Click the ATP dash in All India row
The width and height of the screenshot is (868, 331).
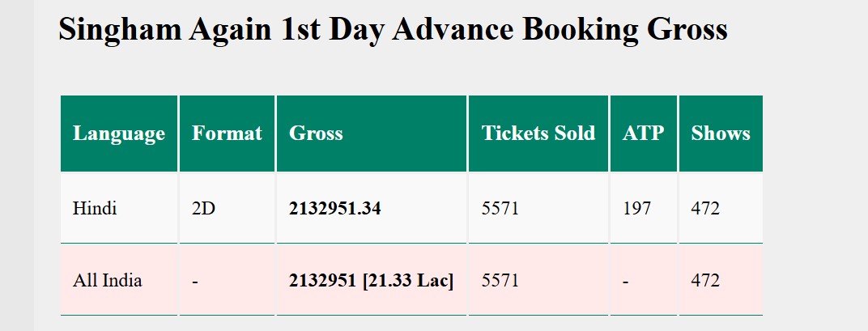pyautogui.click(x=625, y=281)
